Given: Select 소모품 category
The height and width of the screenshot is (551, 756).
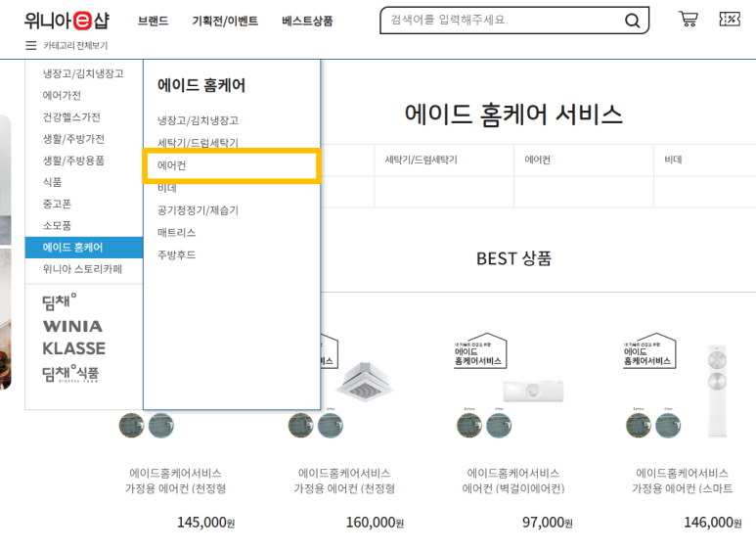Looking at the screenshot, I should (x=57, y=225).
